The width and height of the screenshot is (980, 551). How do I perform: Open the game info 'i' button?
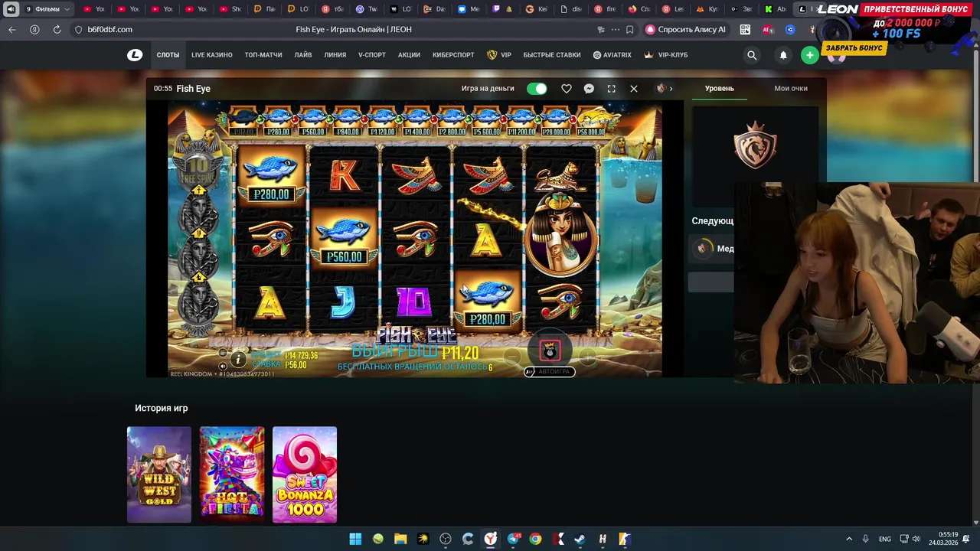click(x=238, y=359)
